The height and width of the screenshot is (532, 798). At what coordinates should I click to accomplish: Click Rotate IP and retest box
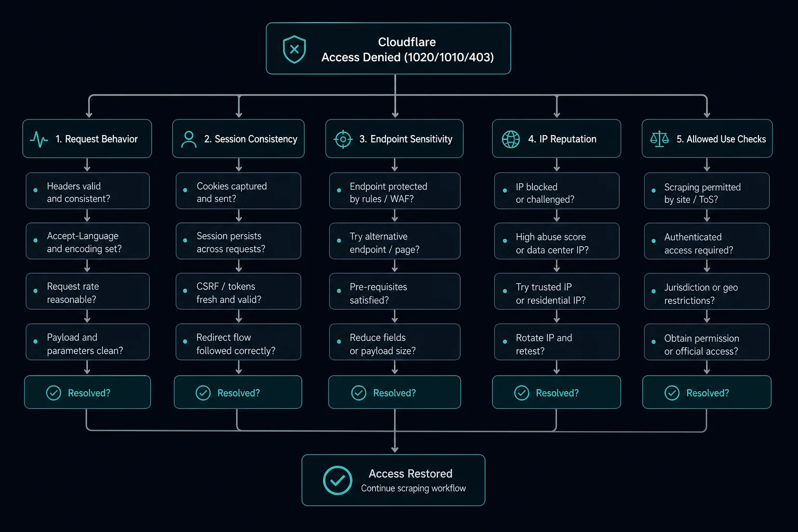point(557,342)
